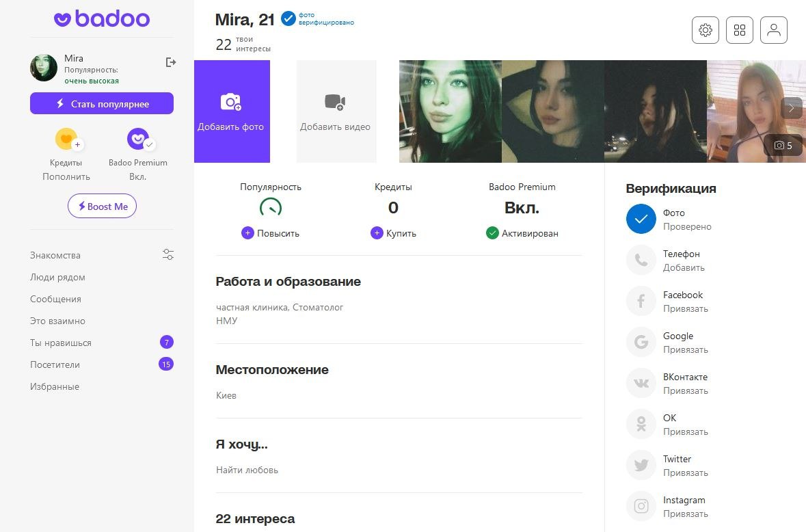Link Google account via its icon
This screenshot has height=532, width=806.
click(641, 342)
